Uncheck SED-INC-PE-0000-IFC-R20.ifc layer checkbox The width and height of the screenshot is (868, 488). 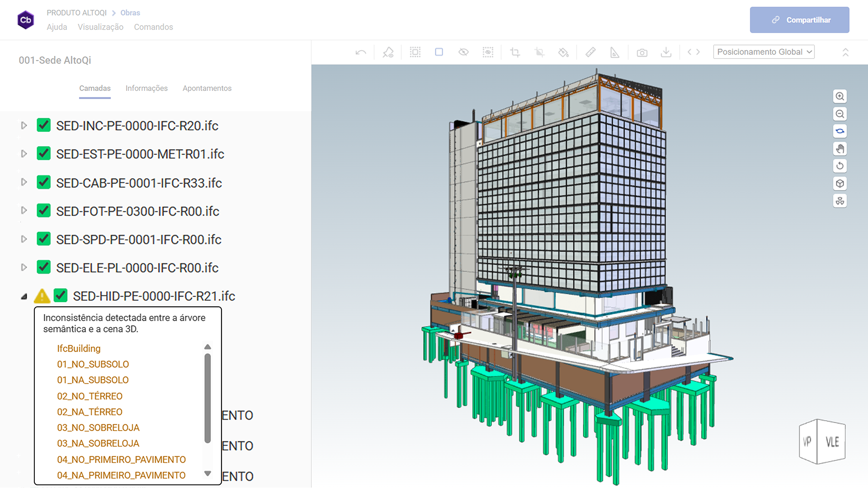point(44,125)
